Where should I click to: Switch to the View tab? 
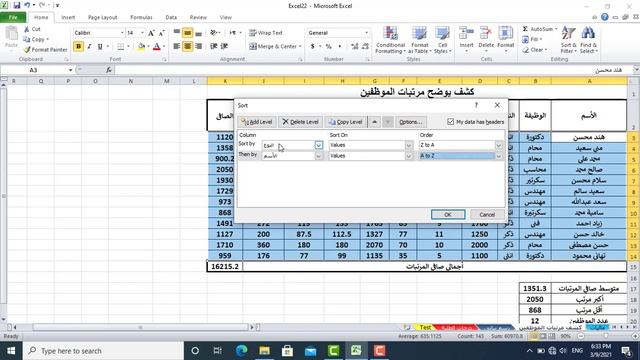click(225, 17)
